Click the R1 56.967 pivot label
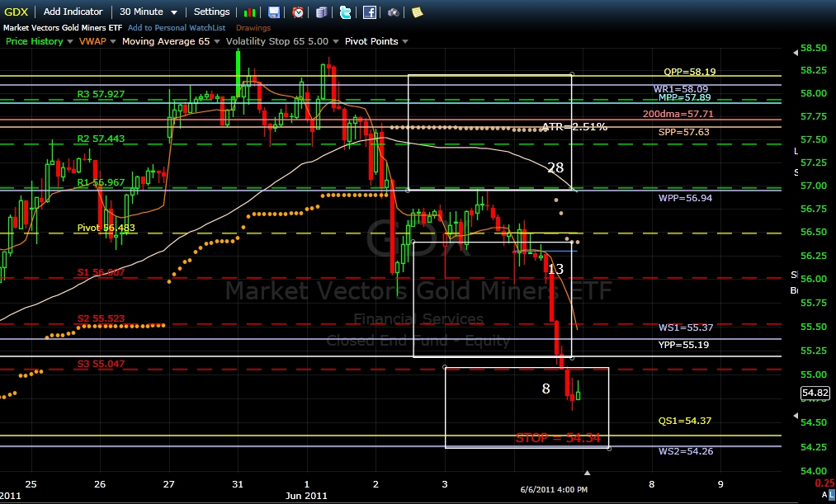 (x=101, y=182)
